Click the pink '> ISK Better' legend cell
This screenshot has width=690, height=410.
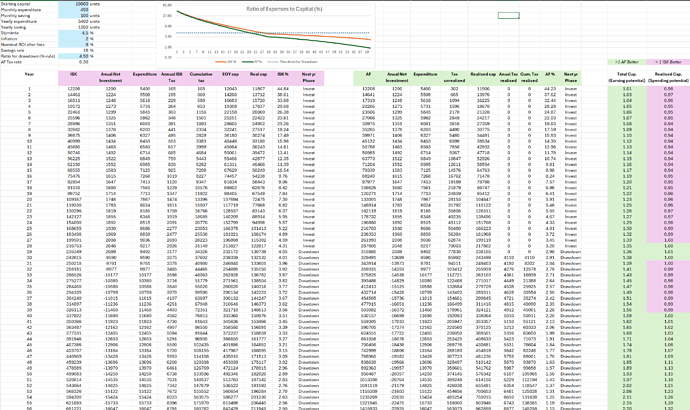(x=669, y=62)
